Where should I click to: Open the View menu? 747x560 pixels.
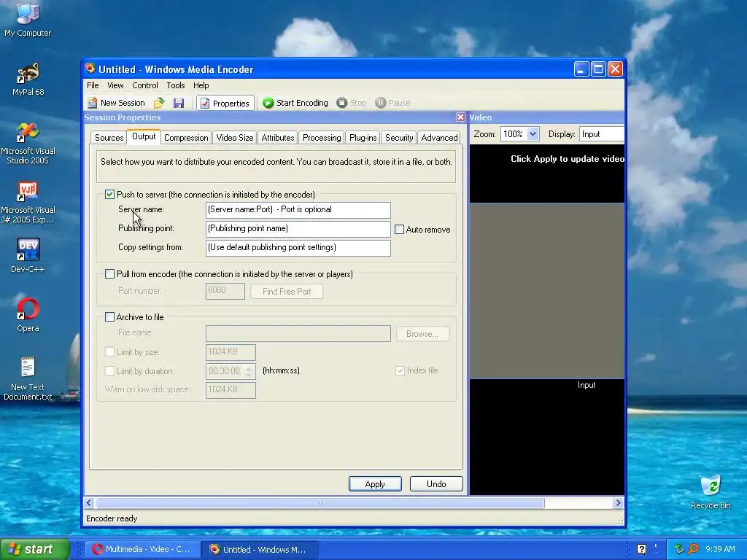tap(115, 85)
